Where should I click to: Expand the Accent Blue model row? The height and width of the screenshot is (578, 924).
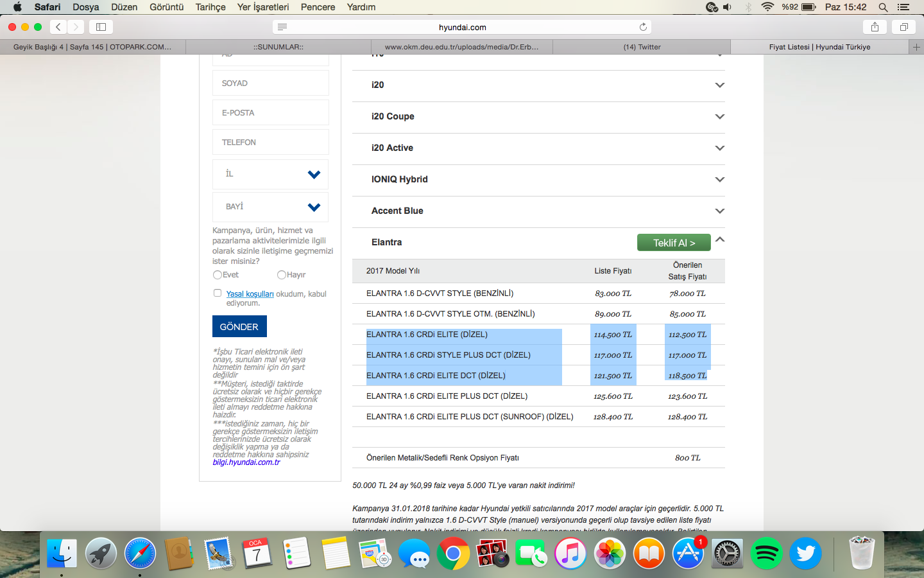pyautogui.click(x=538, y=211)
